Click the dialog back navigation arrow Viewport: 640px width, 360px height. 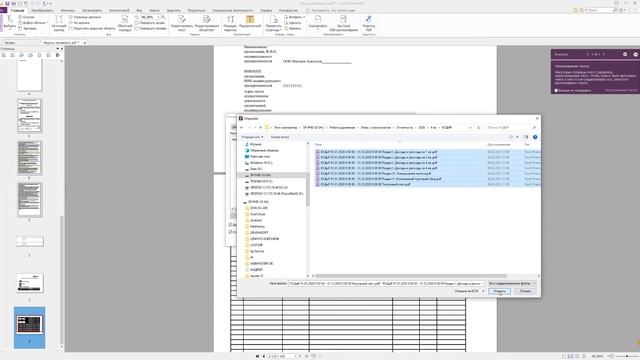[242, 127]
